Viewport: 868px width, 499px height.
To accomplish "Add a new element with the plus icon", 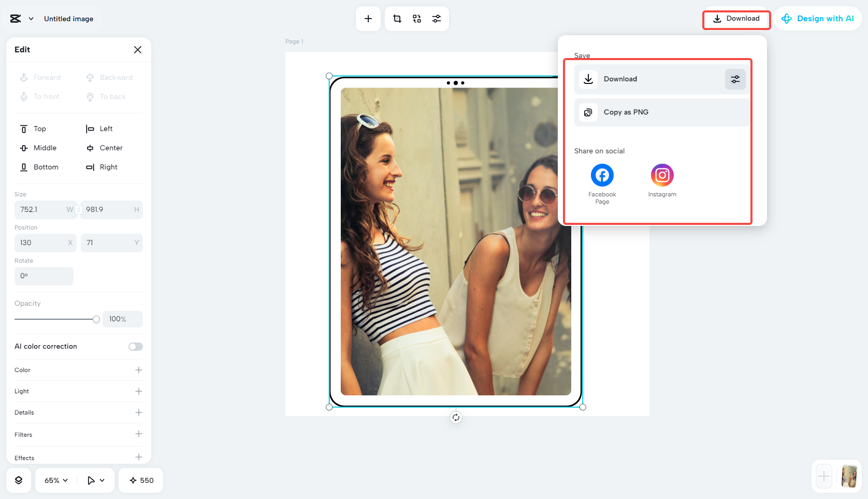I will [368, 18].
